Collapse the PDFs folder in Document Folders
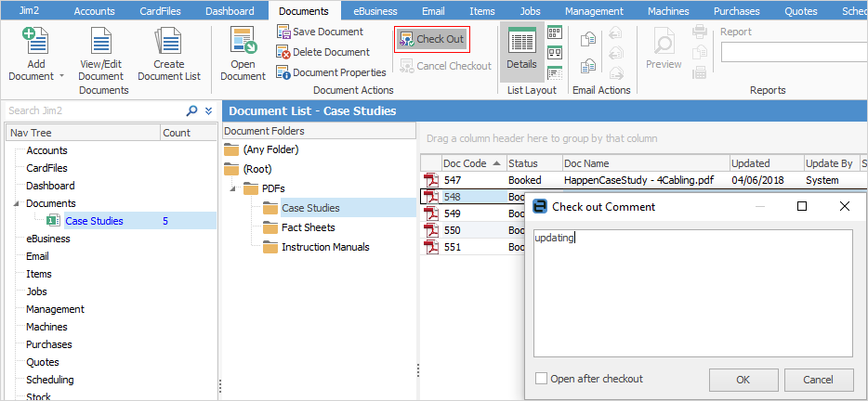Image resolution: width=868 pixels, height=401 pixels. tap(233, 188)
